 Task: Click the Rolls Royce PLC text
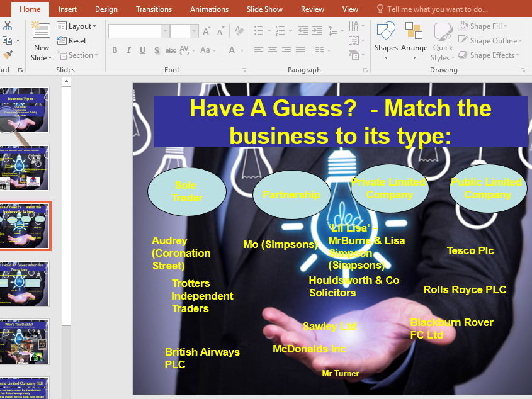pyautogui.click(x=465, y=289)
